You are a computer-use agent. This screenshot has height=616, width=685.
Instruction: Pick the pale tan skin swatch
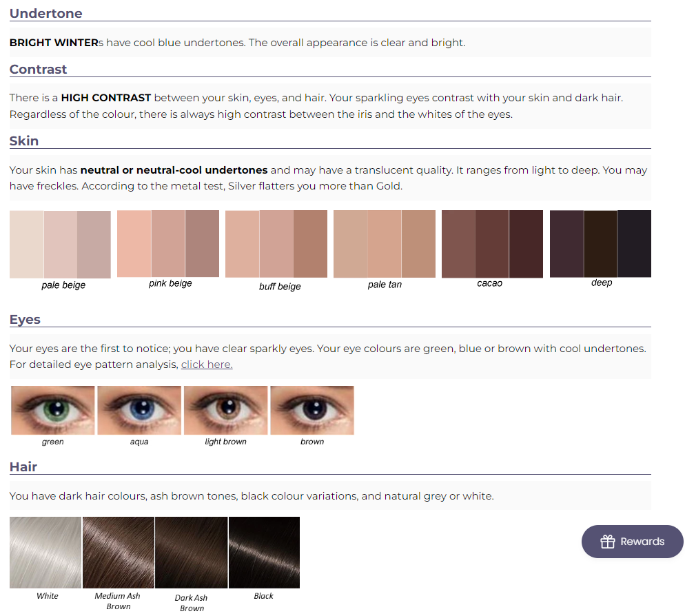point(385,244)
